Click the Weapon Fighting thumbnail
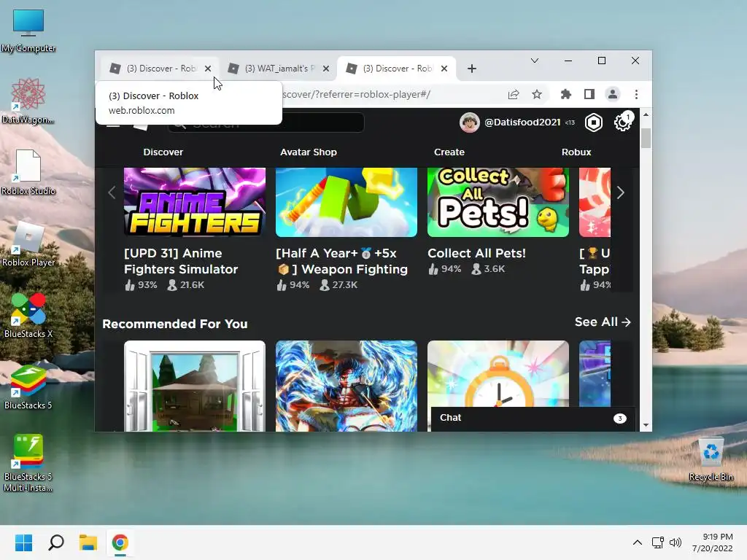Screen dimensions: 747x560 click(x=347, y=202)
